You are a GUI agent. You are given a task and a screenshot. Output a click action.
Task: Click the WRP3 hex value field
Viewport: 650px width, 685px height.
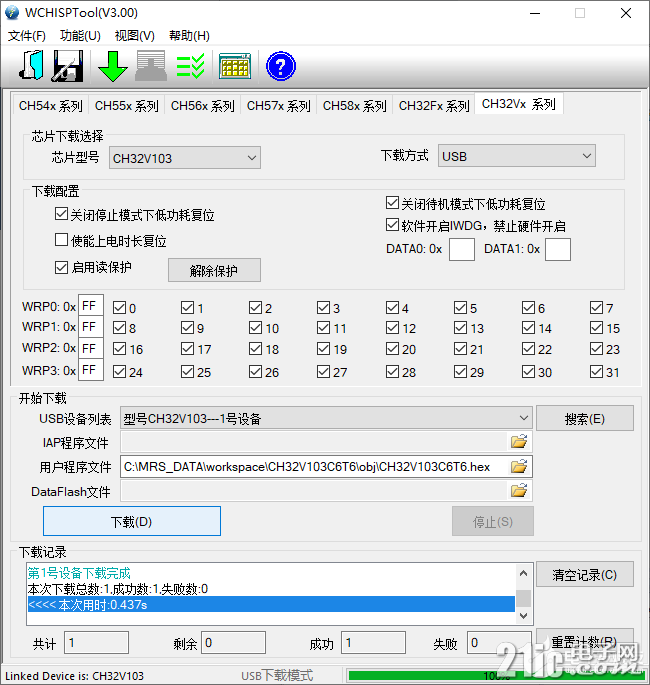pos(91,370)
